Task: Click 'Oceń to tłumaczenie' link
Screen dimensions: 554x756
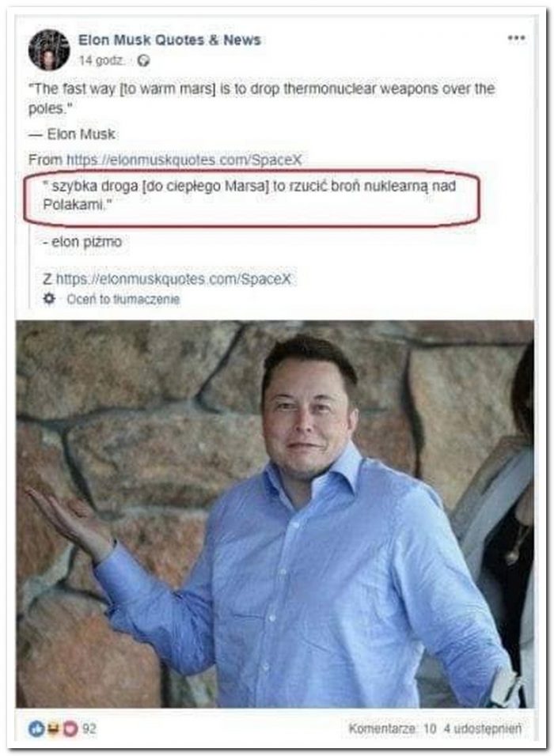Action: [123, 300]
